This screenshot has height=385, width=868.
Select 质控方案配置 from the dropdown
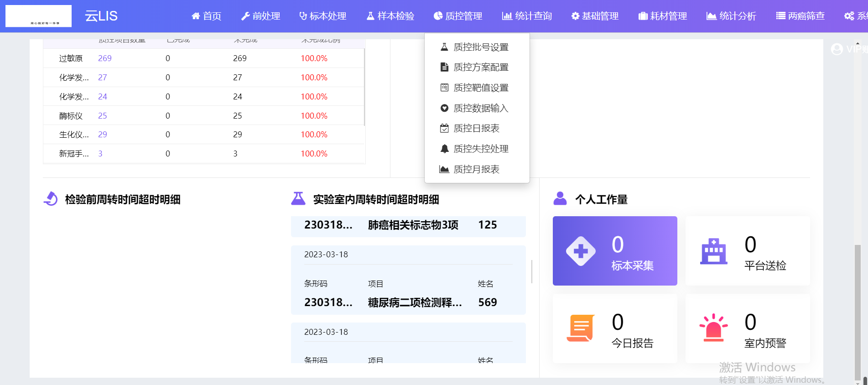[x=477, y=67]
